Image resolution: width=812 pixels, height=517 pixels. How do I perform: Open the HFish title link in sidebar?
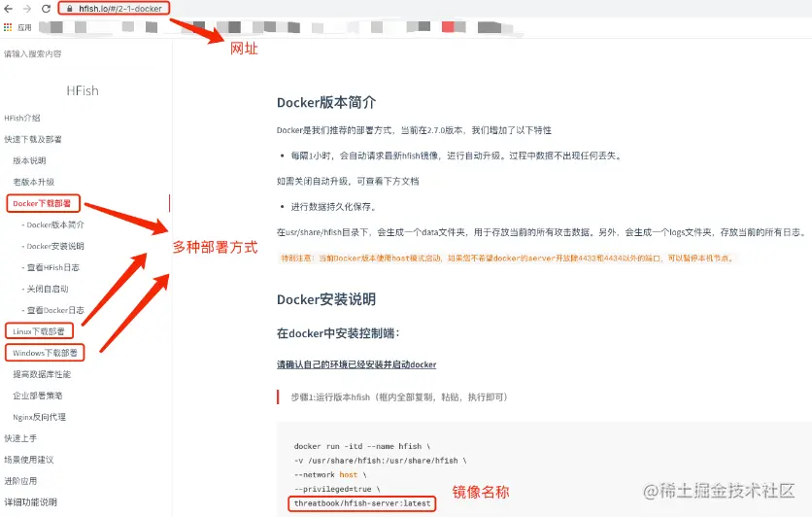coord(83,90)
